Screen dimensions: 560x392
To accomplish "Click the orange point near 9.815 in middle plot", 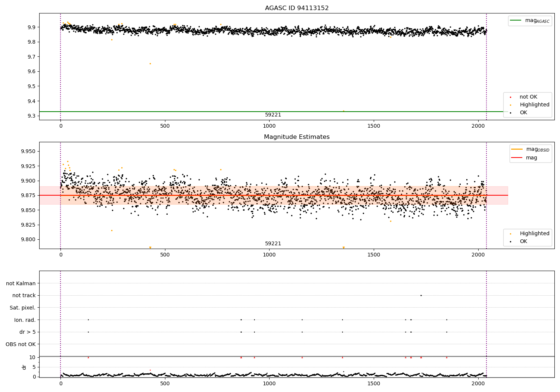I will tap(112, 230).
